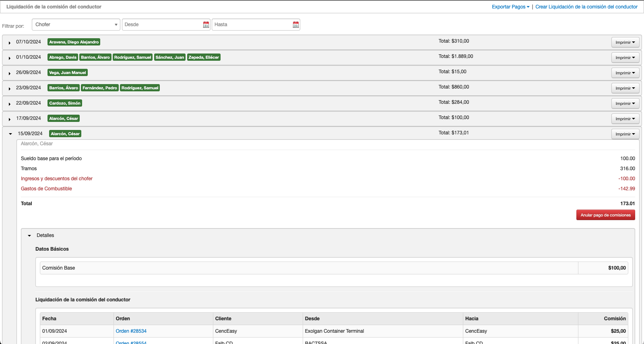Click the Zepeda, Eliécer driver tag
Viewport: 644px width, 344px height.
point(203,58)
